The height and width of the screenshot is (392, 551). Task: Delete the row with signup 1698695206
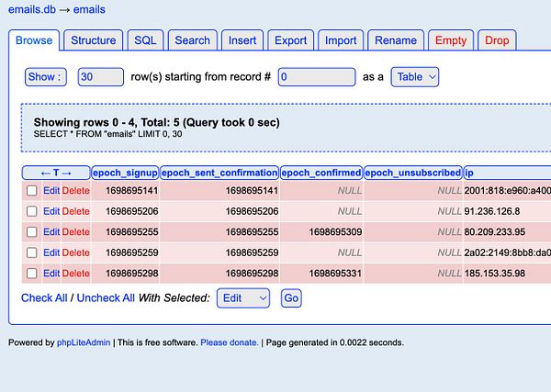tap(76, 211)
